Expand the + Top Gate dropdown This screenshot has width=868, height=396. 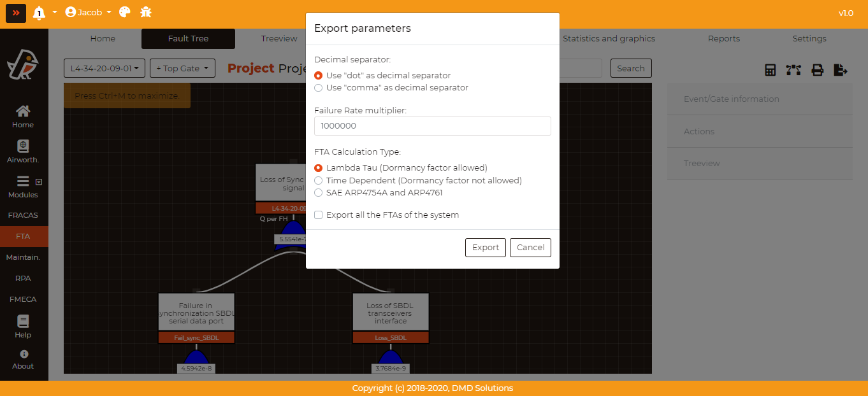pos(182,68)
